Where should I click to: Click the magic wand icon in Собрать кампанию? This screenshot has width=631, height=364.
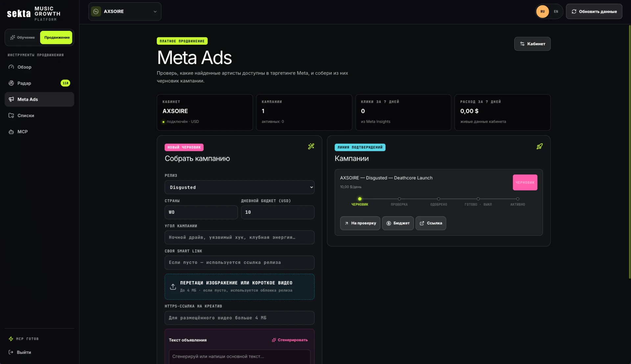(311, 146)
